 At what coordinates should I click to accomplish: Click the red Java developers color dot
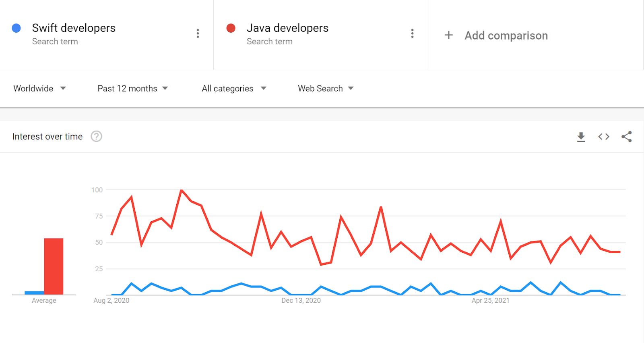tap(231, 28)
